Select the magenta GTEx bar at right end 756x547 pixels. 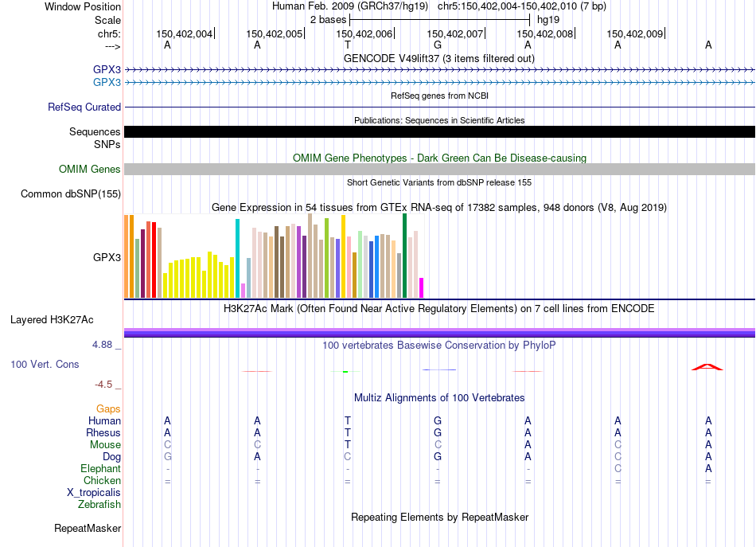[422, 287]
